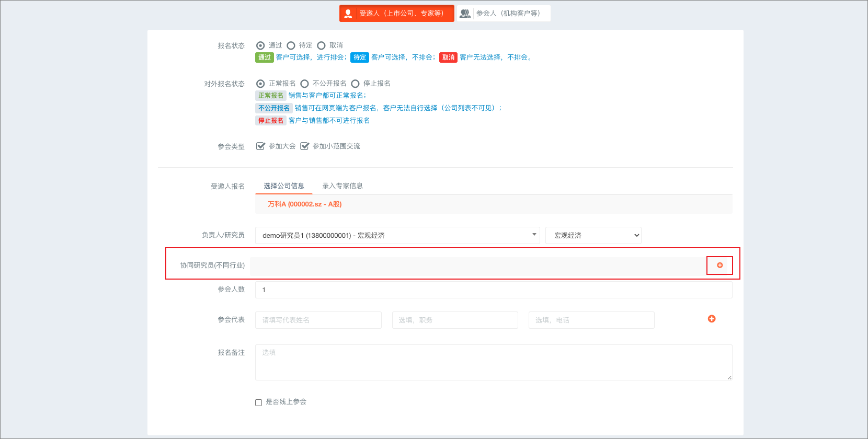Image resolution: width=868 pixels, height=439 pixels.
Task: Click the green 通过 legend badge
Action: pos(265,57)
